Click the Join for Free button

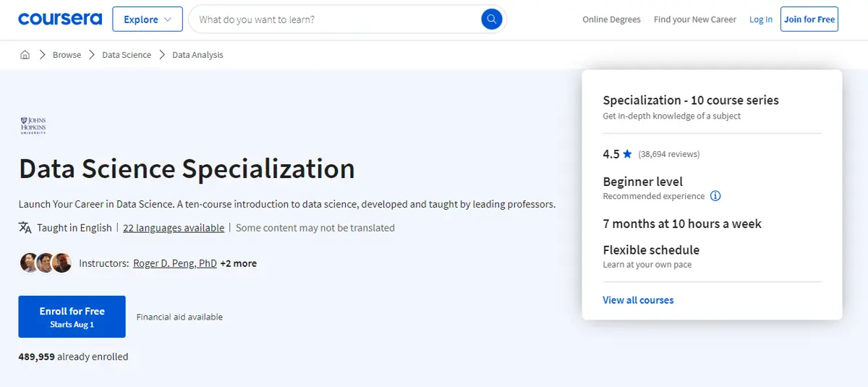809,20
